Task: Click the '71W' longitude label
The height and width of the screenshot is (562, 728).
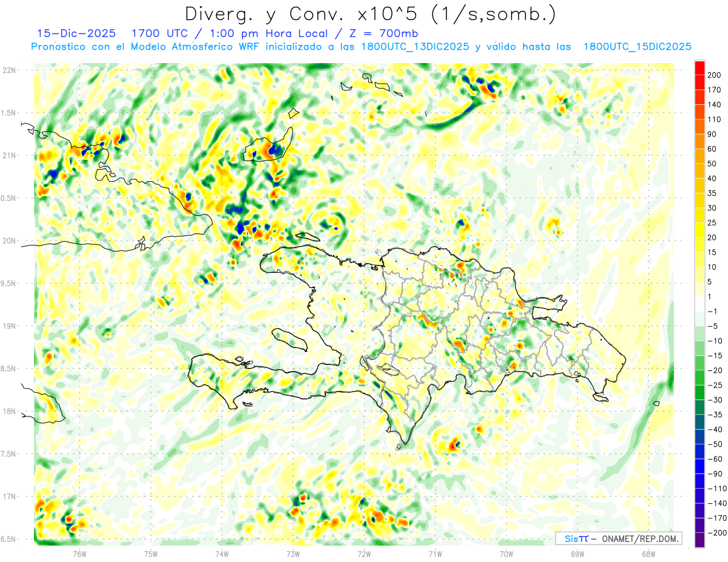Action: pyautogui.click(x=435, y=554)
